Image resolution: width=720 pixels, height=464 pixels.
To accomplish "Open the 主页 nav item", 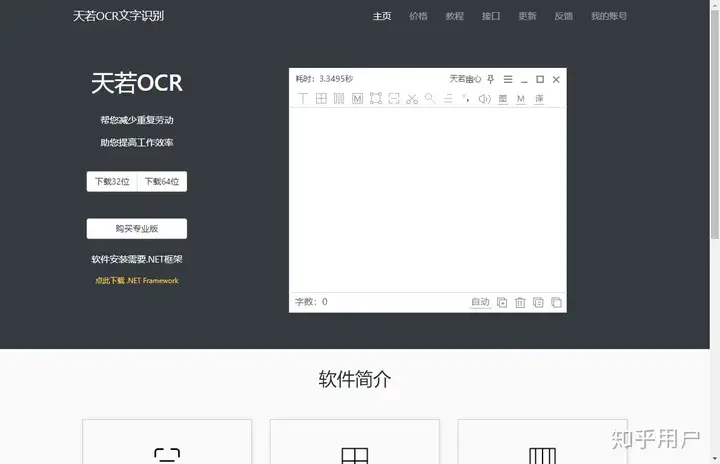I will [382, 16].
